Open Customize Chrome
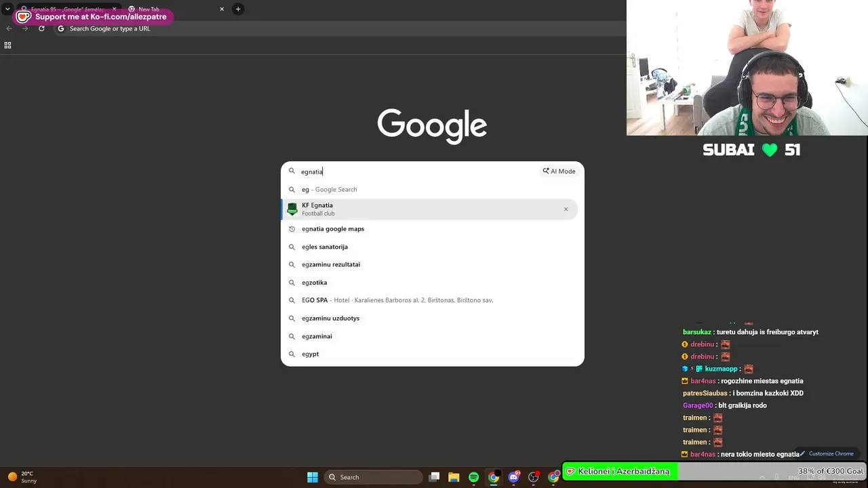868x488 pixels. (827, 454)
